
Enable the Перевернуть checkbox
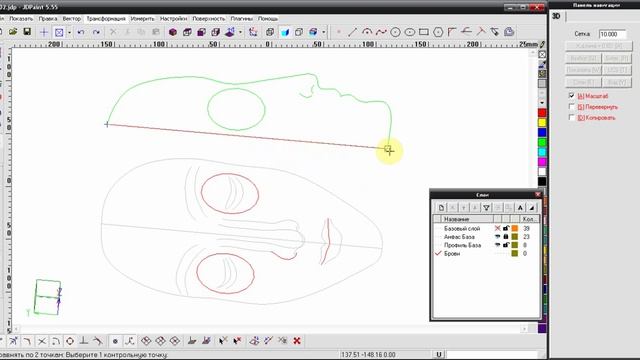click(x=571, y=107)
